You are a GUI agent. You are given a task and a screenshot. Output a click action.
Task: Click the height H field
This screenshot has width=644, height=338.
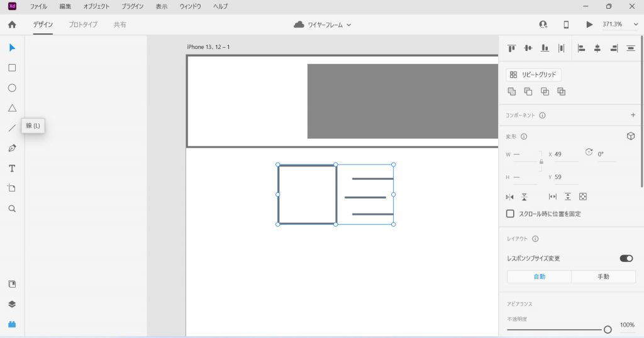tap(525, 177)
